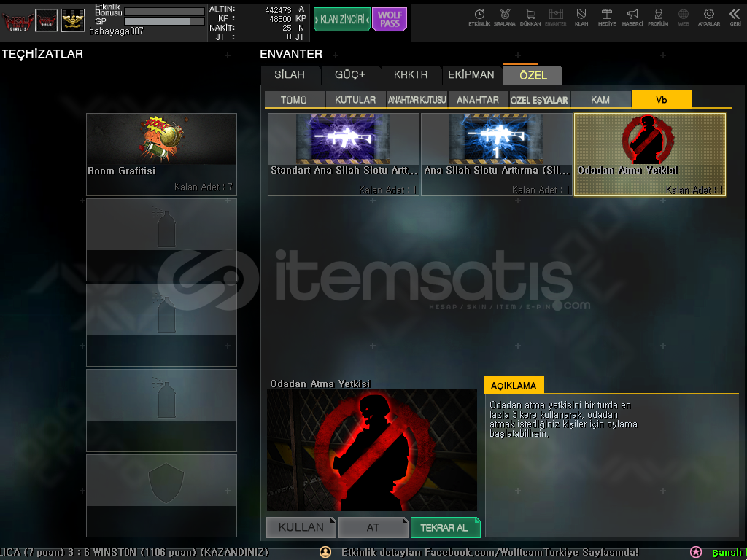
Task: Select the Kam sub-tab
Action: coord(600,99)
